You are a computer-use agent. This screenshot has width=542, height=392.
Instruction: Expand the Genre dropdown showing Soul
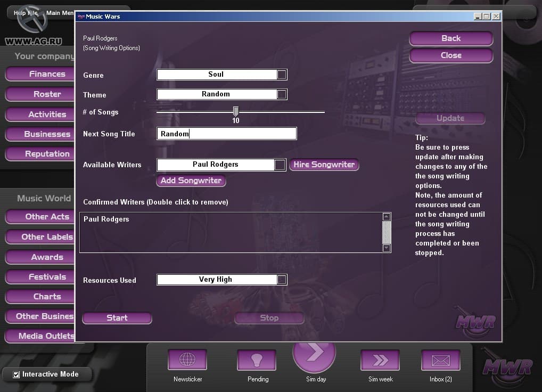point(282,75)
